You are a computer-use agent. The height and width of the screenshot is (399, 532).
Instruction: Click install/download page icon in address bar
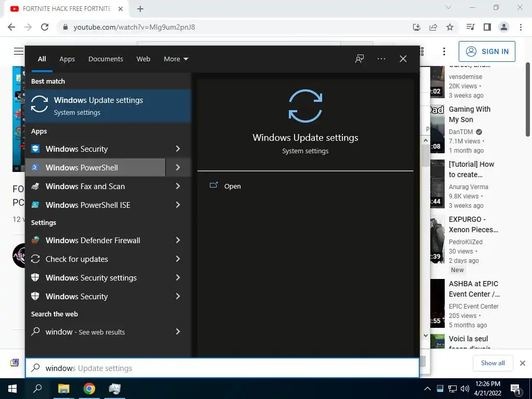(417, 27)
